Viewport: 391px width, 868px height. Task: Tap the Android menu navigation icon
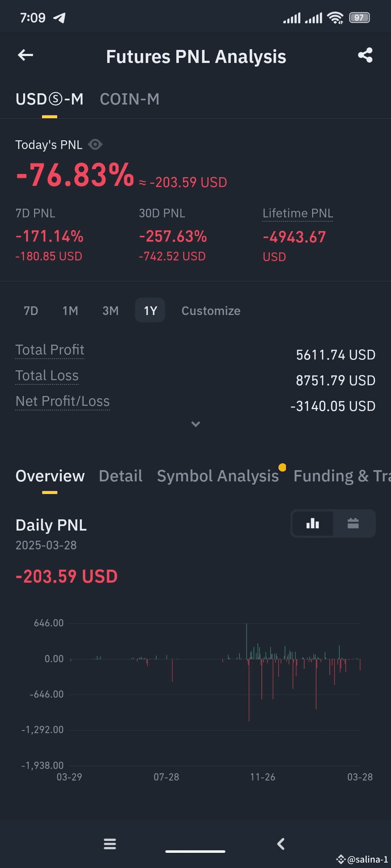pos(110,844)
